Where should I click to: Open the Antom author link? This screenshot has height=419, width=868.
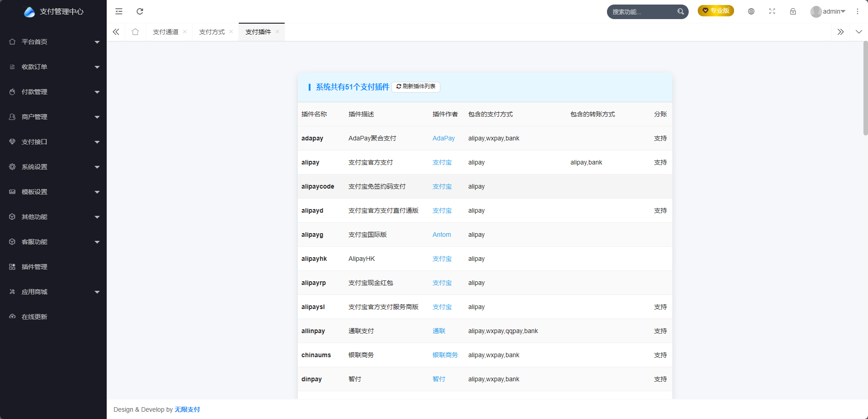(x=442, y=234)
